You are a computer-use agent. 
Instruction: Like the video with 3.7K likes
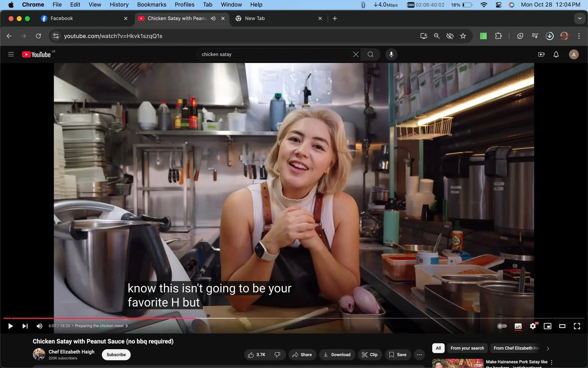pyautogui.click(x=257, y=355)
